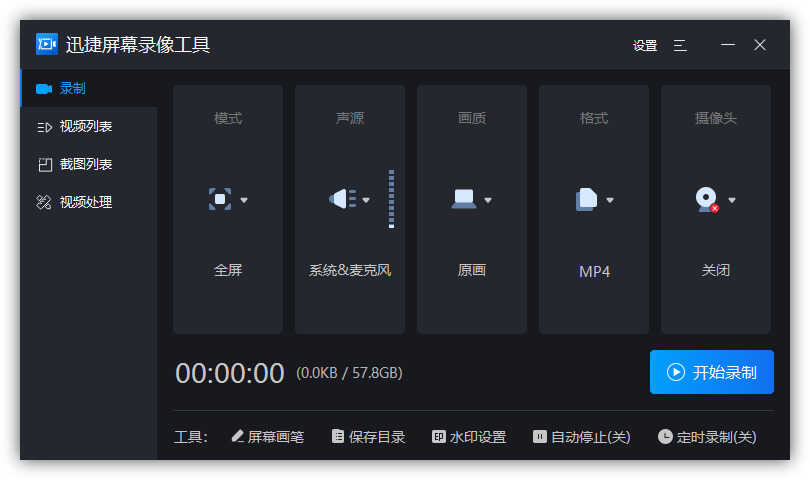Click the file format icon
Viewport: 810px width, 480px height.
[586, 199]
